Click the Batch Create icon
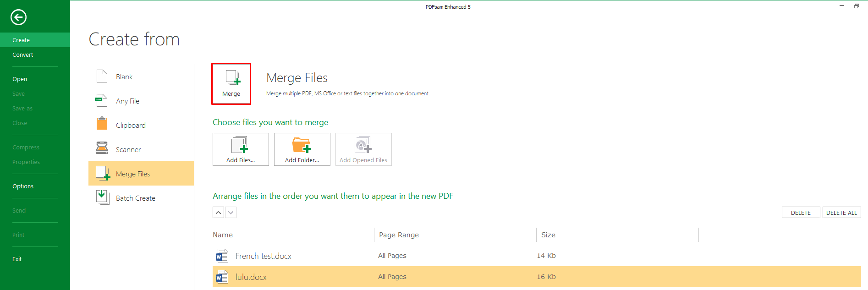The image size is (868, 290). click(103, 197)
